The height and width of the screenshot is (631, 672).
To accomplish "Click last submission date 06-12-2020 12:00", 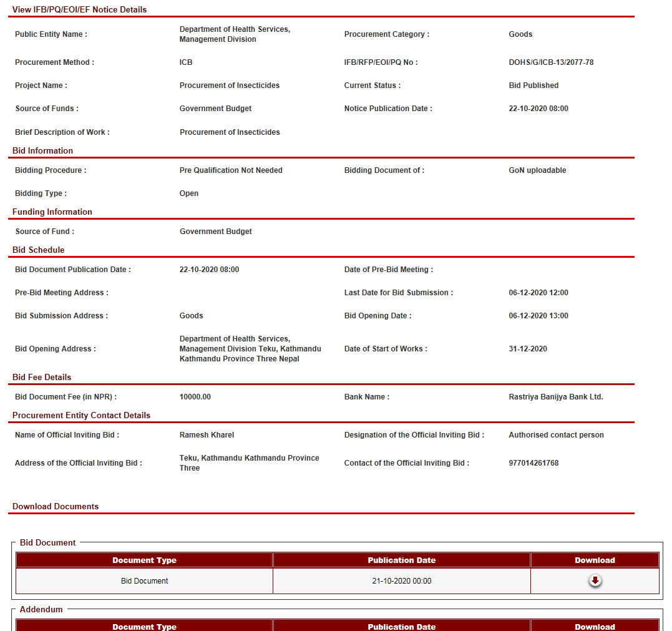I will [538, 293].
